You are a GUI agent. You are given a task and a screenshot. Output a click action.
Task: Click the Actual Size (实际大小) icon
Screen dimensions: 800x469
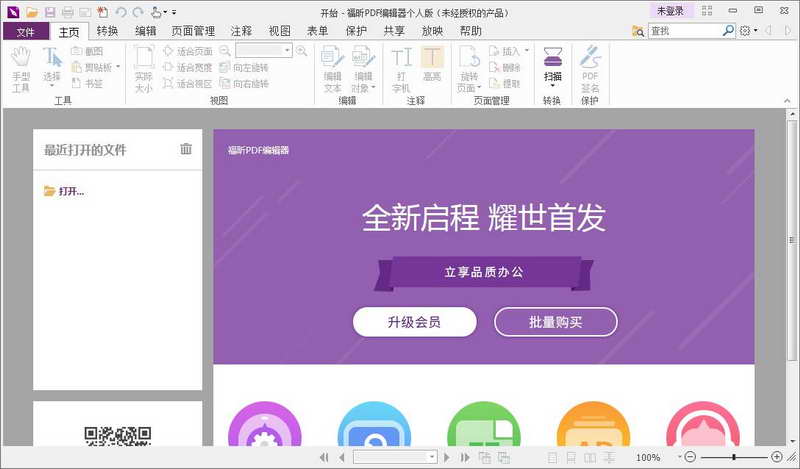click(x=143, y=69)
